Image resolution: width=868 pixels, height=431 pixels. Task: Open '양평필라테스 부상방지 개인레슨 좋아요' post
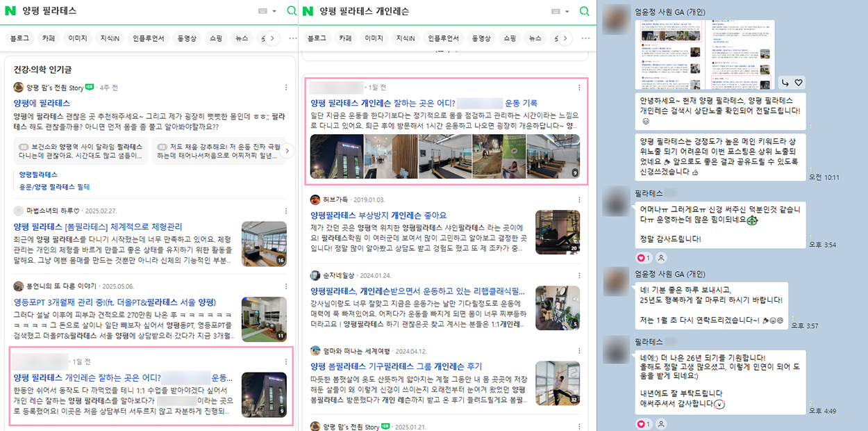point(378,215)
